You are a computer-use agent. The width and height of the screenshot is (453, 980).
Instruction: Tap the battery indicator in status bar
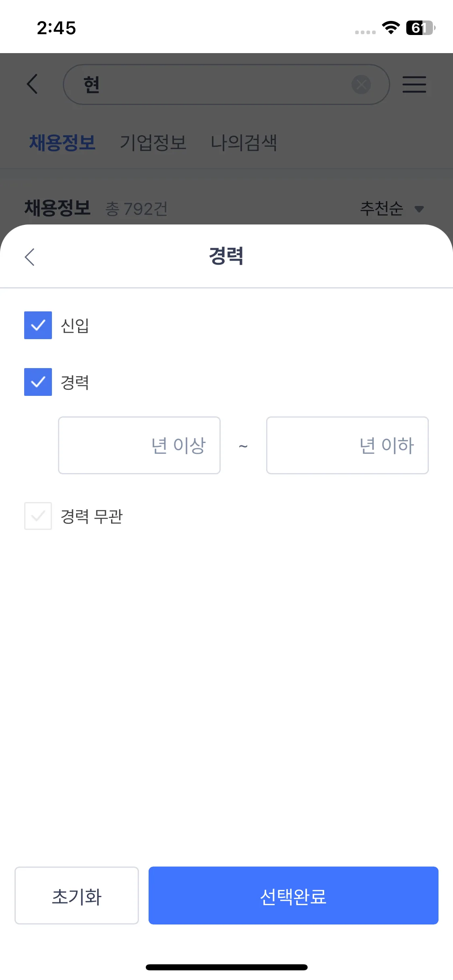[x=420, y=28]
